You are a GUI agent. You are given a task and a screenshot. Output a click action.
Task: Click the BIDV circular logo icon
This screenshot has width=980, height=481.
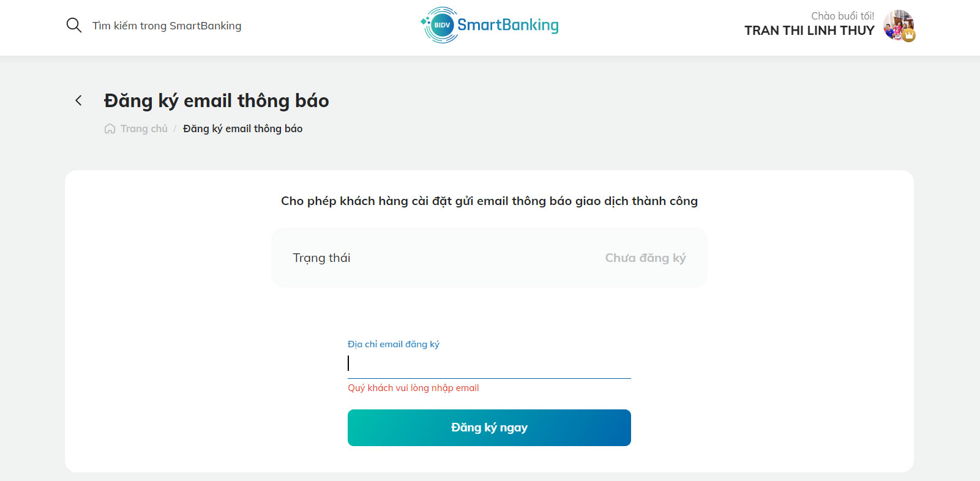click(441, 25)
